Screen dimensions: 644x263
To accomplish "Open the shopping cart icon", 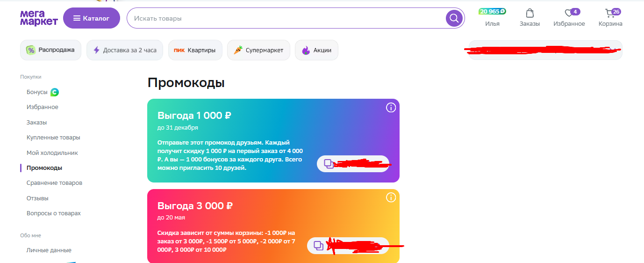I will (609, 13).
